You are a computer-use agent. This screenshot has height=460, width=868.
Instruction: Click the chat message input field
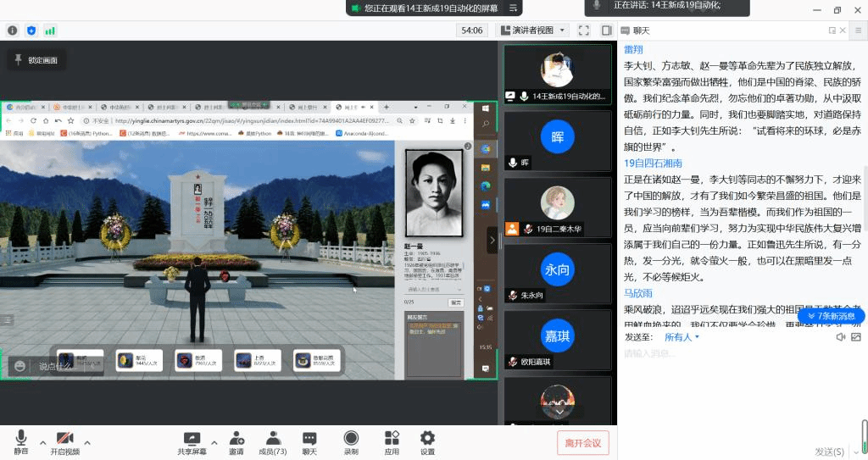coord(729,353)
